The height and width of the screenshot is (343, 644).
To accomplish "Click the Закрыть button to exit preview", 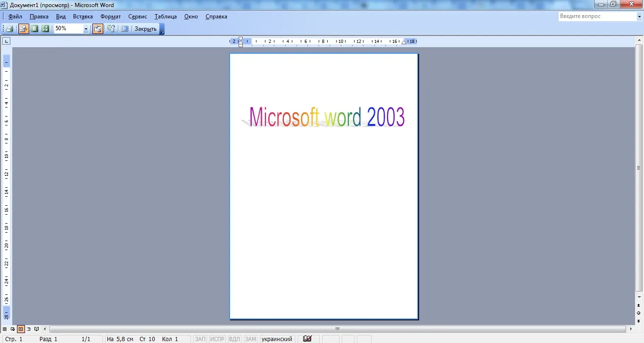I will (146, 29).
